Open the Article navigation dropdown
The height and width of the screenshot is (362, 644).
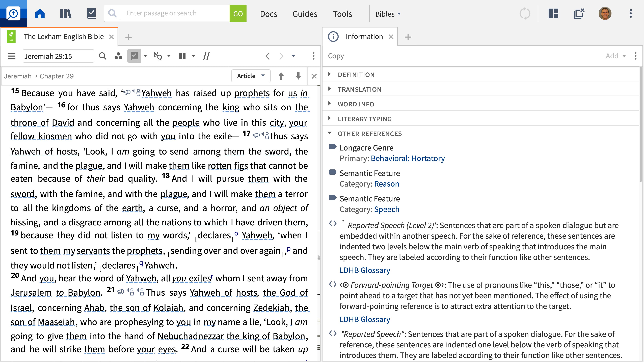(x=251, y=76)
